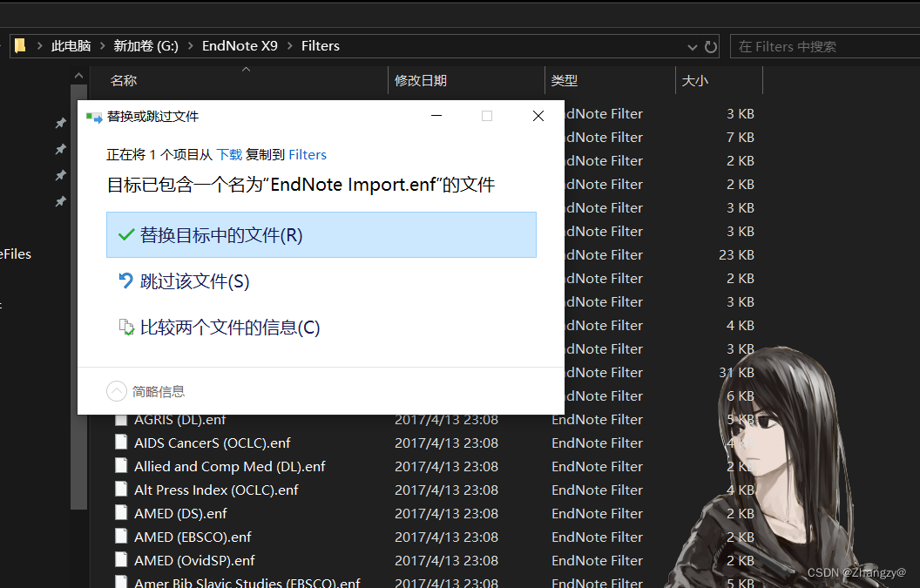The height and width of the screenshot is (588, 920).
Task: Expand the chevron after 此电脑 breadcrumb
Action: (102, 46)
